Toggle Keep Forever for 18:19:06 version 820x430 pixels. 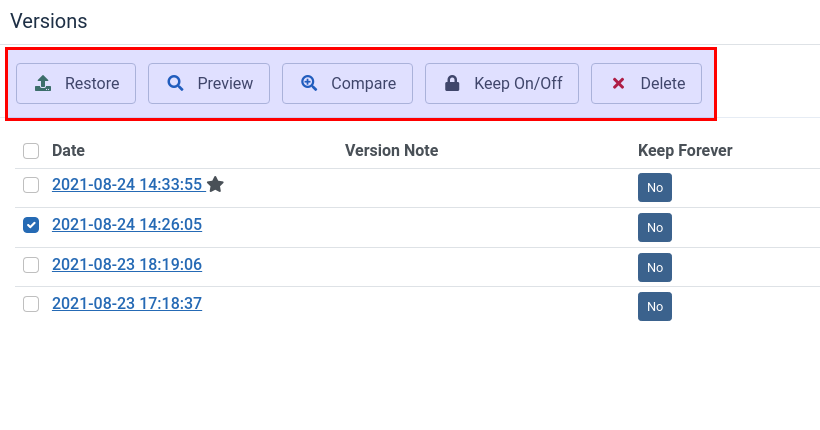655,268
